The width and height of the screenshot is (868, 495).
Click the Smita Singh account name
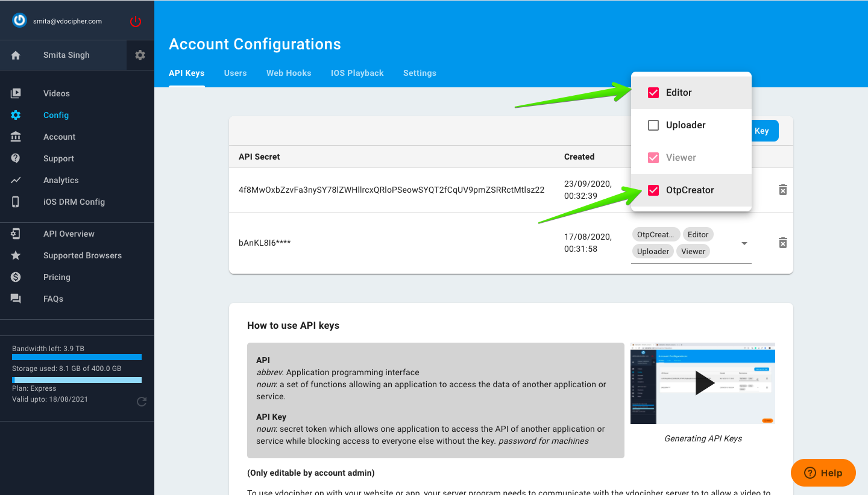(x=66, y=55)
